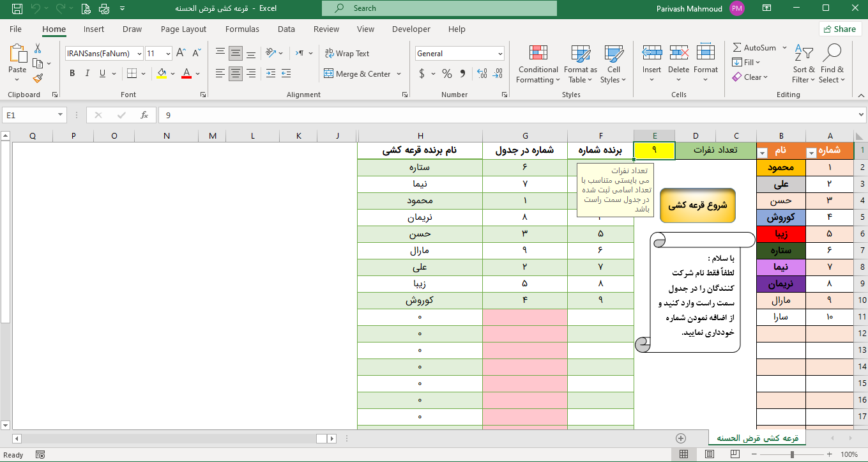Click the Find & Select magnifier icon
Screen dimensions: 868x462
(x=832, y=54)
